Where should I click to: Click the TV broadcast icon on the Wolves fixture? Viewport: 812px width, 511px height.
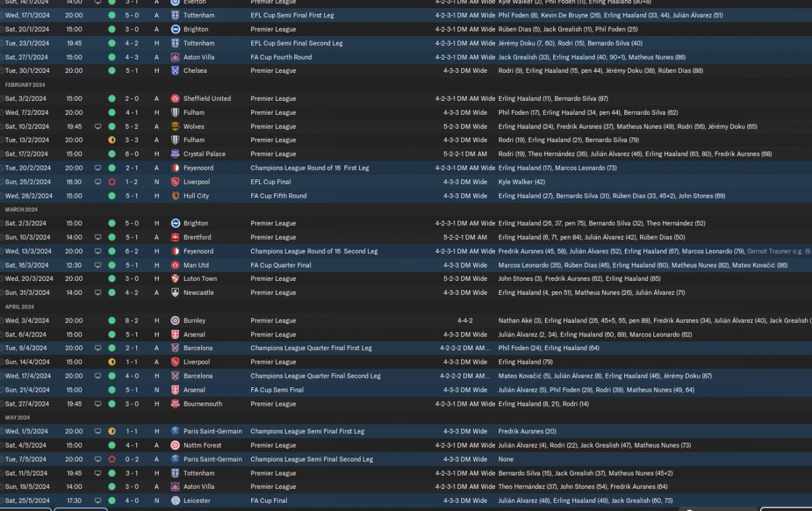(x=98, y=126)
